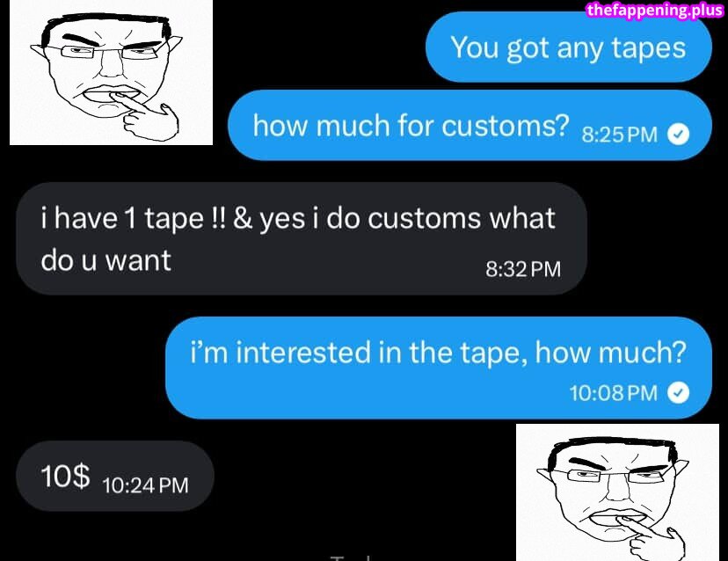Click the 10:08 PM timestamp
The image size is (728, 561).
(x=614, y=393)
